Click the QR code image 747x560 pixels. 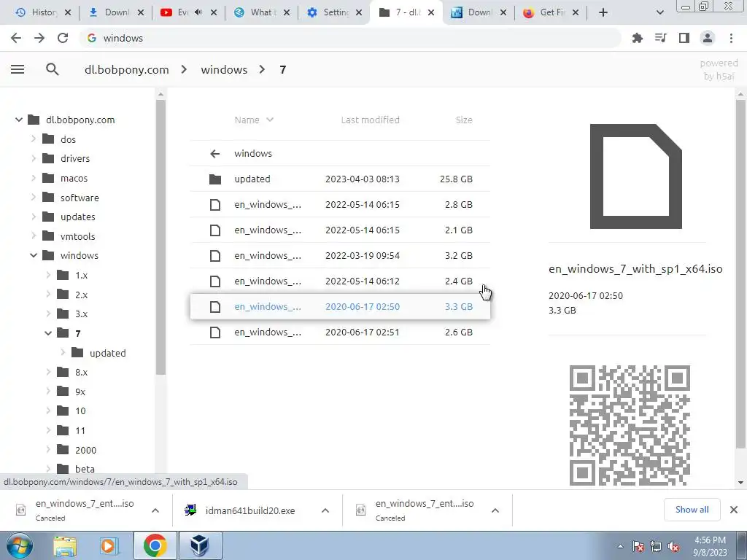point(630,425)
